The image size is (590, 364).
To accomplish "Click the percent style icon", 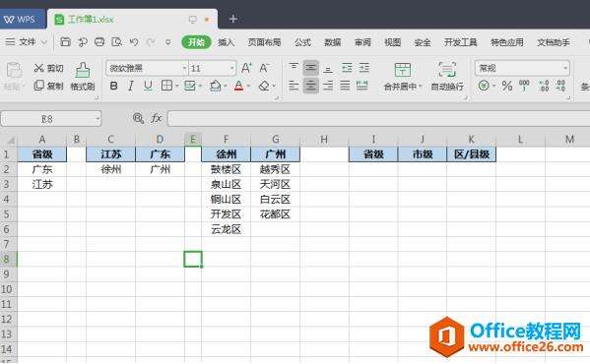I will coord(507,86).
